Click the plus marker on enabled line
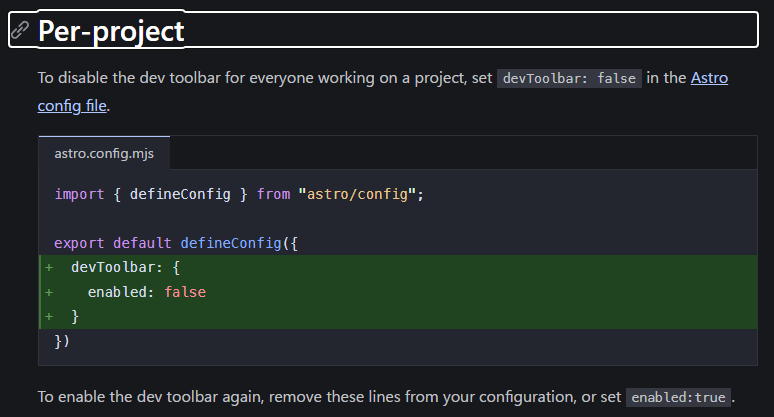Viewport: 774px width, 417px height. [x=49, y=292]
